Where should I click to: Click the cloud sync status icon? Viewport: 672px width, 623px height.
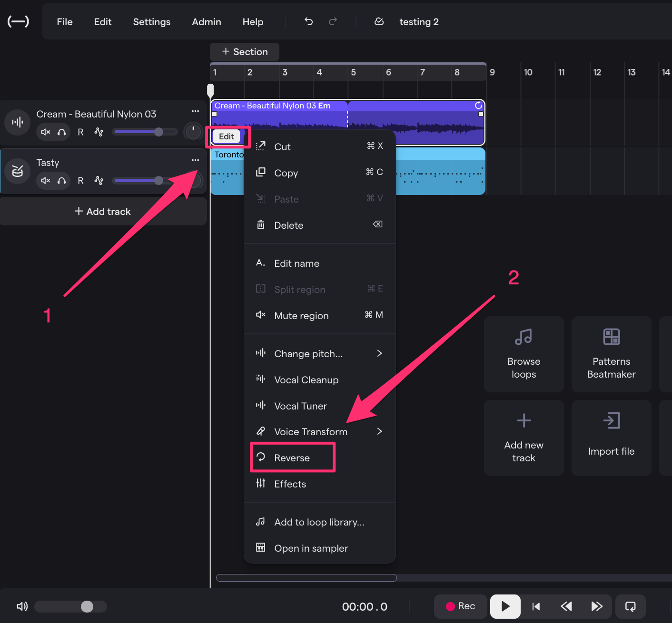click(379, 21)
